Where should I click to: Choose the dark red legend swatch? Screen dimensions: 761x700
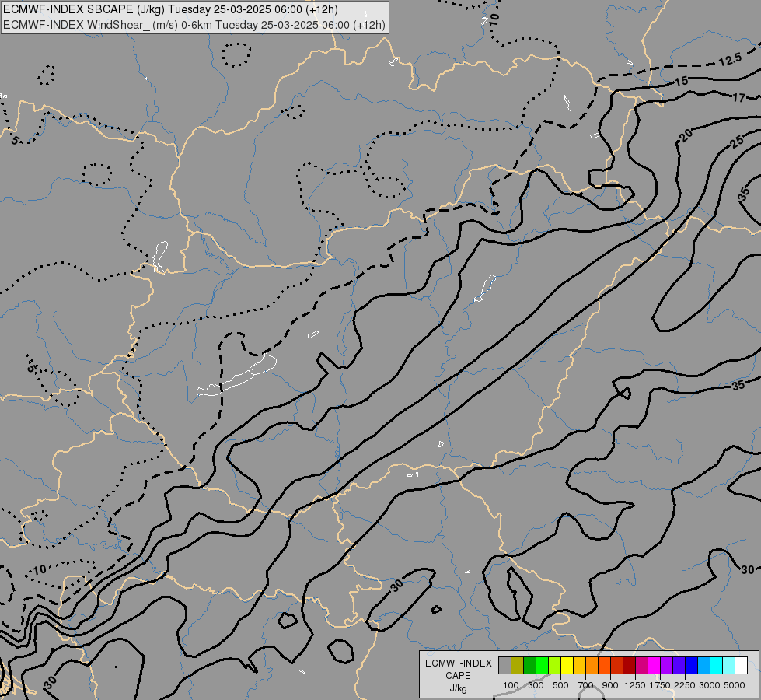point(629,665)
